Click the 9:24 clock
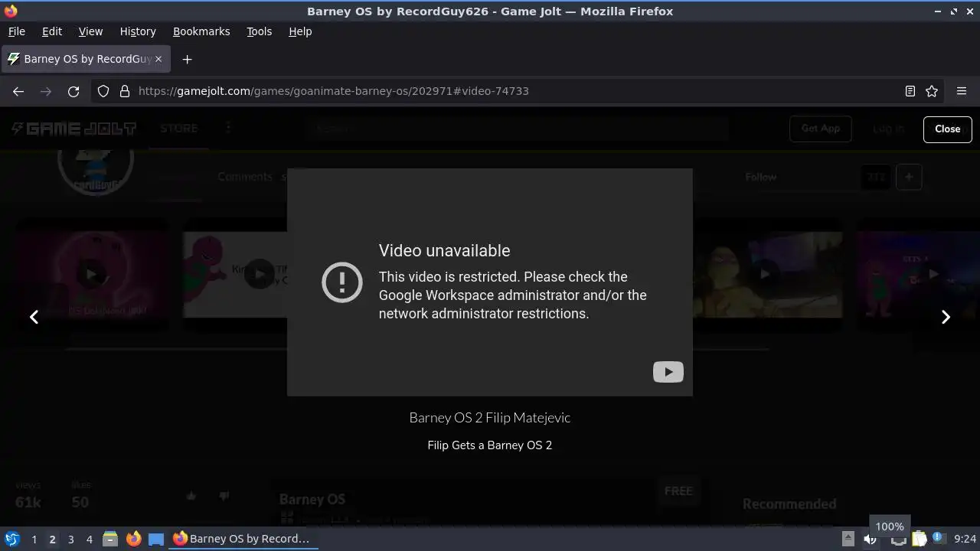 click(x=965, y=539)
